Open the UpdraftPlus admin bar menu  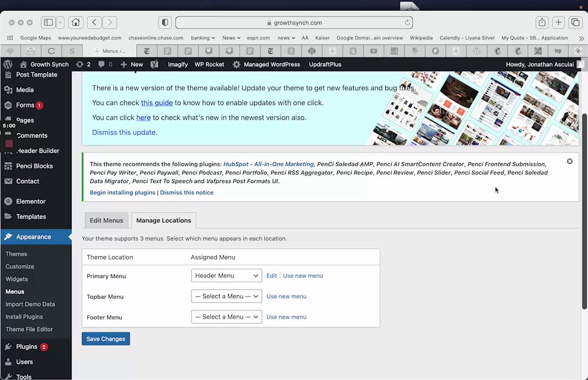(x=325, y=64)
